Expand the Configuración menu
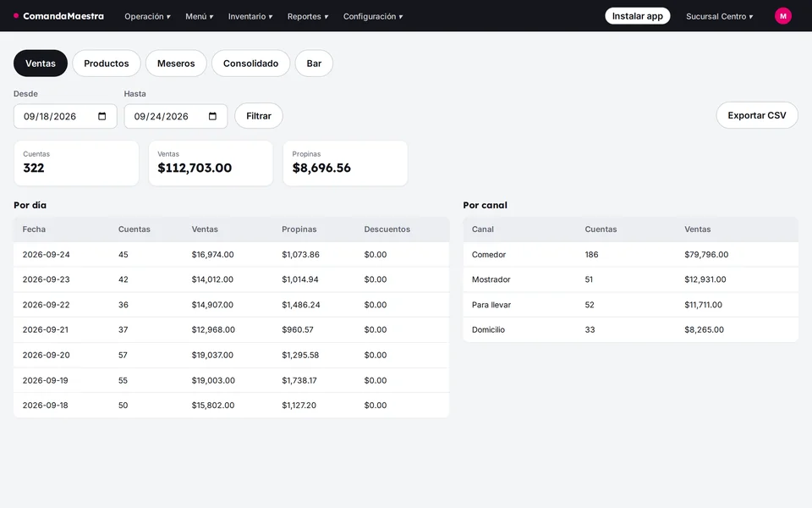The height and width of the screenshot is (508, 812). [373, 17]
